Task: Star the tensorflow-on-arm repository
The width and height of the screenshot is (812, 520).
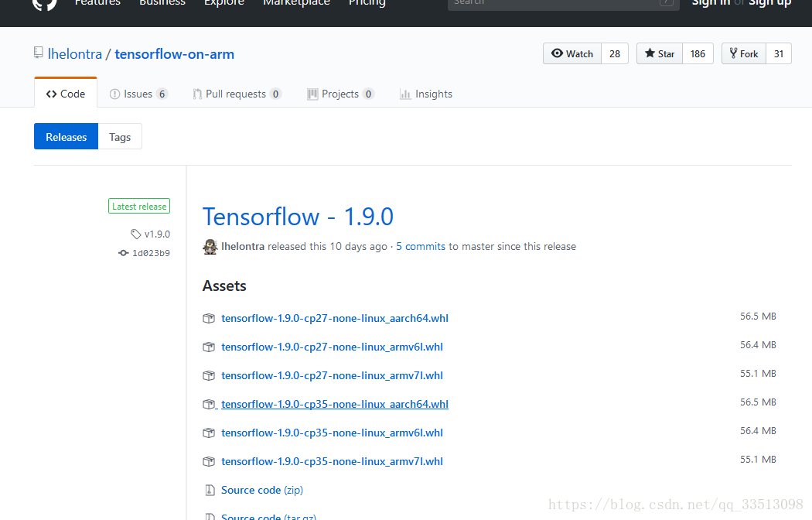Action: click(660, 53)
